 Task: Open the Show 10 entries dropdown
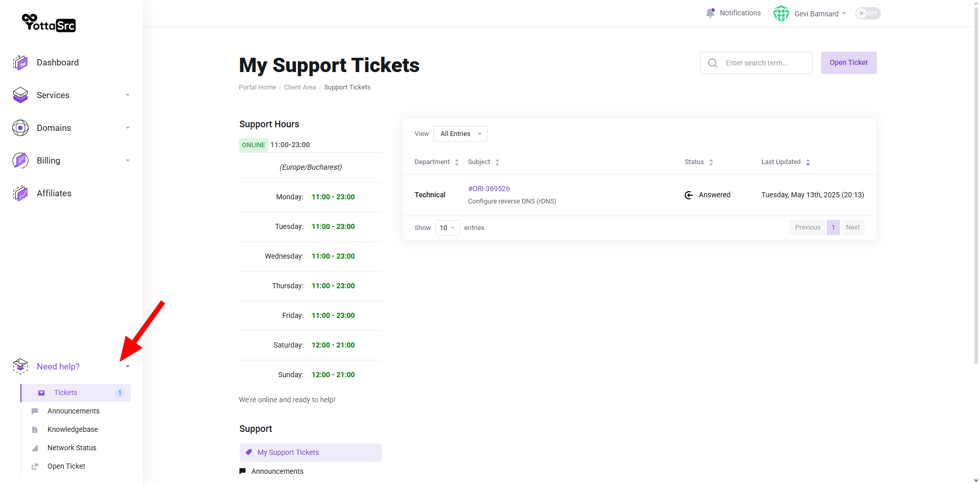click(x=448, y=228)
